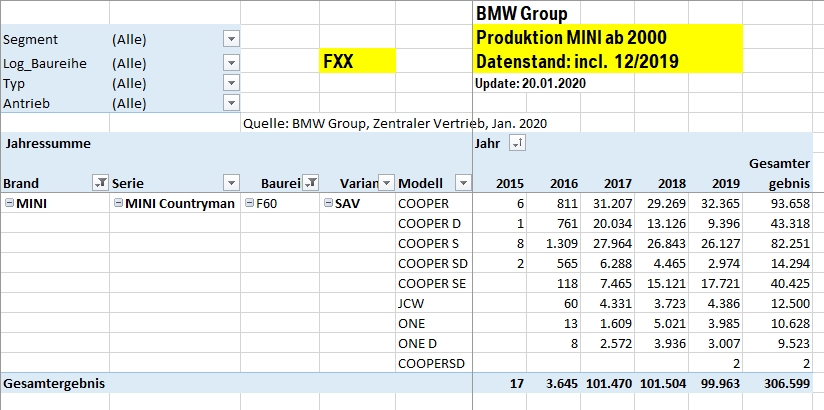Open the Brand column filter button

tap(100, 183)
